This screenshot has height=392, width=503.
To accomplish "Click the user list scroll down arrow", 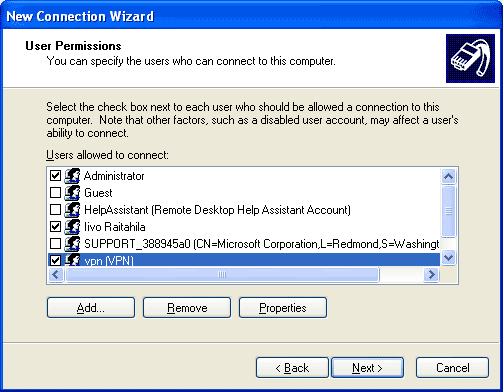I will [448, 258].
